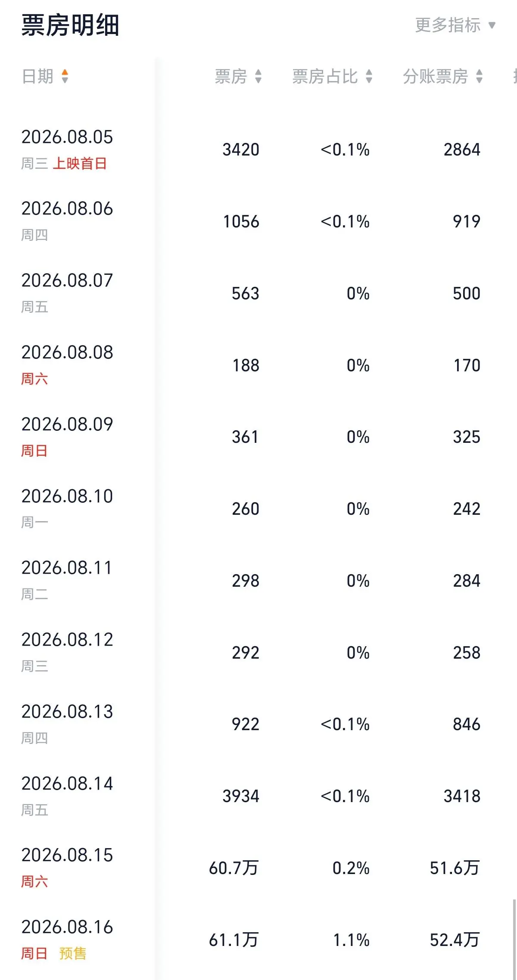This screenshot has width=517, height=980.
Task: Select the 60.7万 box office value
Action: (x=234, y=868)
